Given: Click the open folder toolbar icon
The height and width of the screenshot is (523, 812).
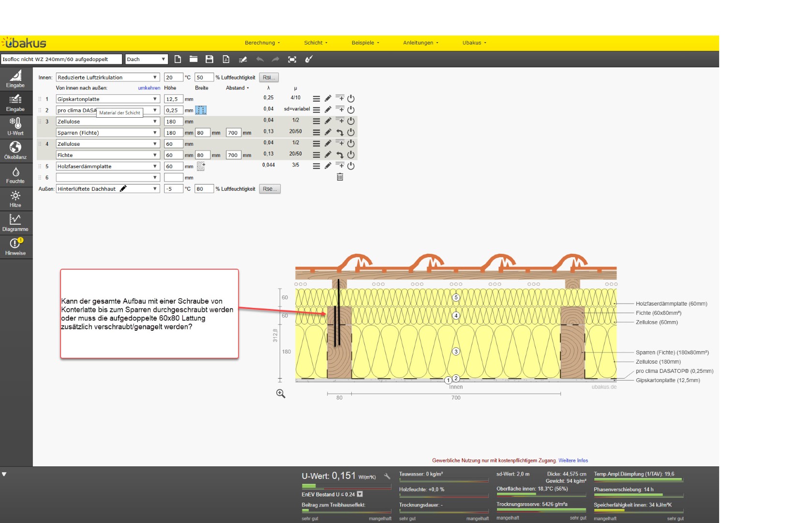Looking at the screenshot, I should (194, 59).
